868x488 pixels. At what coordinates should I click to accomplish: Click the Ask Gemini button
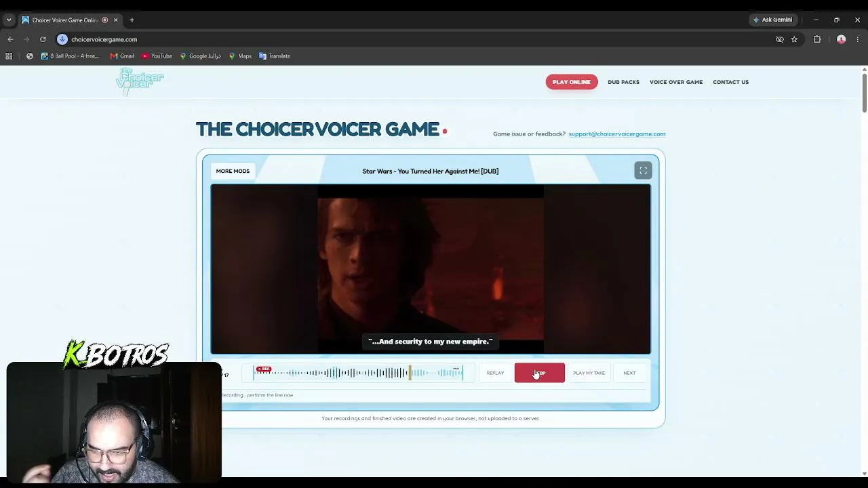772,20
